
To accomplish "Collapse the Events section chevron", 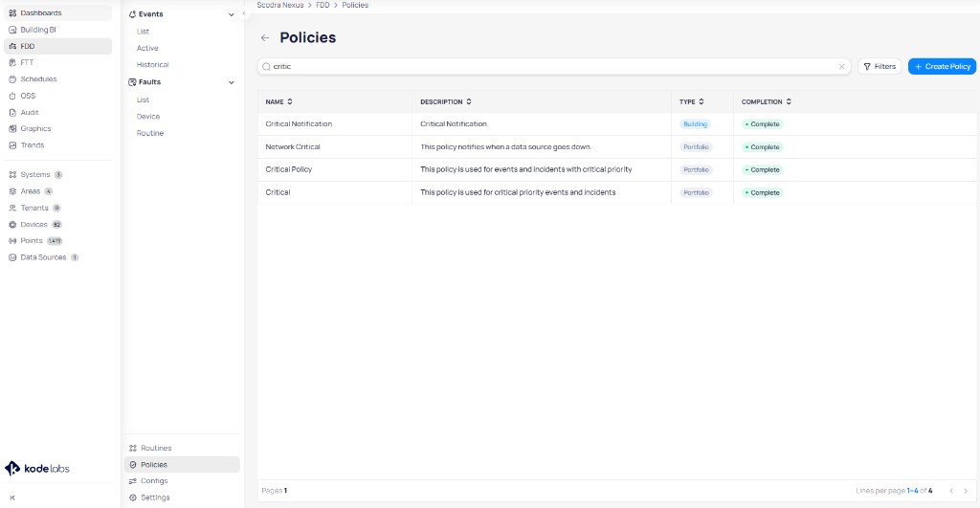I will point(232,14).
